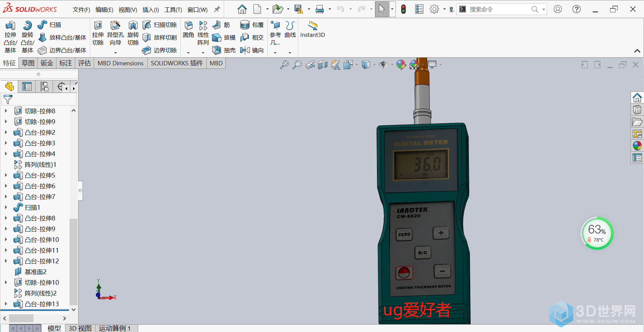Select the Boundary Boss/Base (边界凸台/基体) tool
644x332 pixels.
pos(62,50)
